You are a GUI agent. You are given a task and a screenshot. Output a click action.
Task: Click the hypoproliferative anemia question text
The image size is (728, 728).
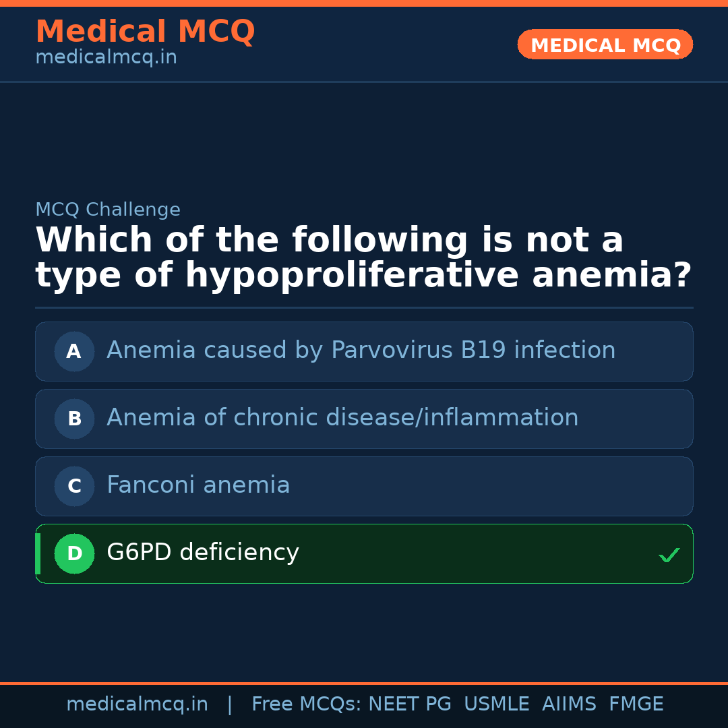pyautogui.click(x=363, y=258)
